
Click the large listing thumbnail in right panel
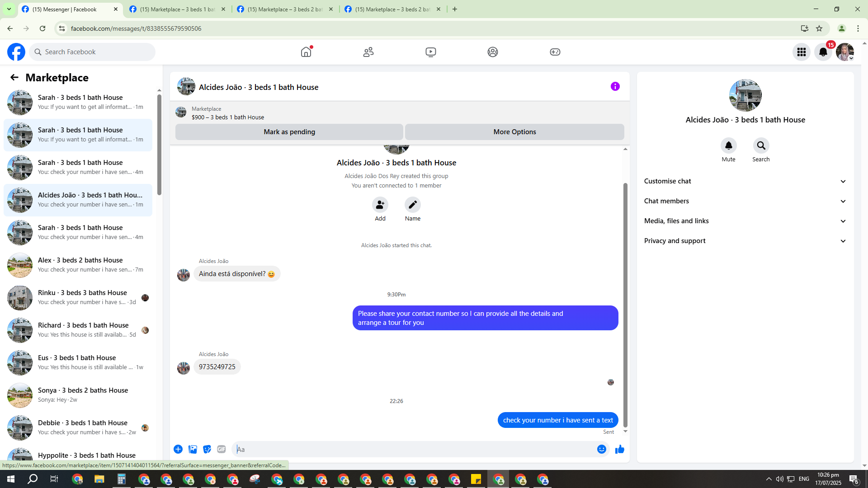point(745,95)
